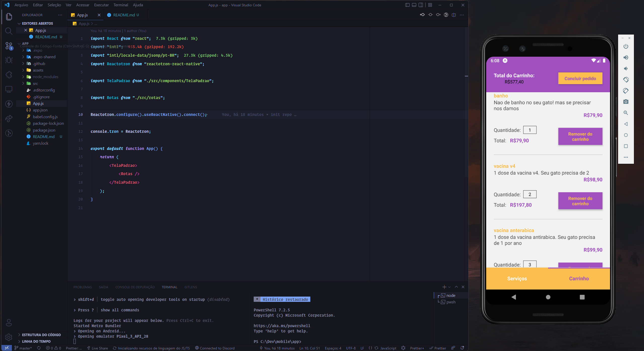Viewport: 644px width, 351px height.
Task: Switch to the README.md editor tab
Action: click(x=124, y=15)
